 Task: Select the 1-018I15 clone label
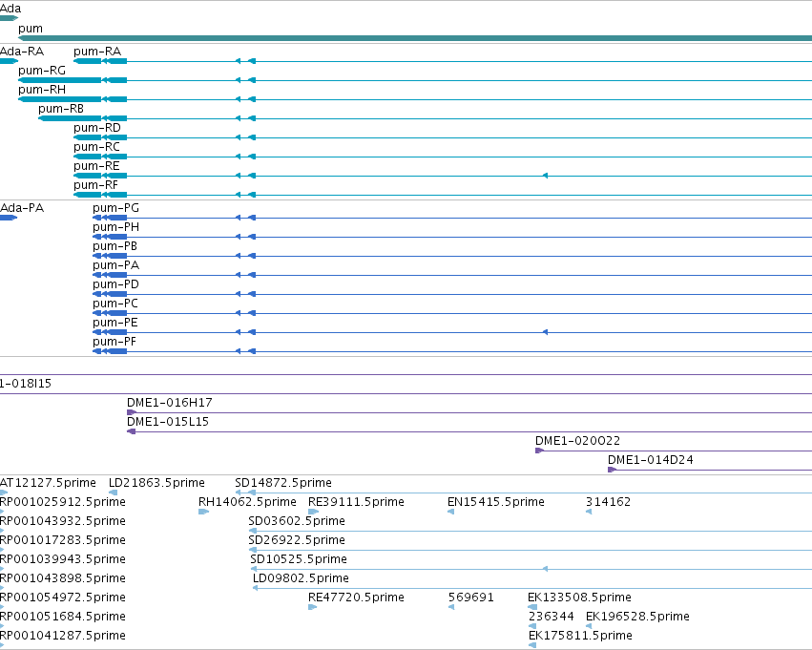coord(26,384)
